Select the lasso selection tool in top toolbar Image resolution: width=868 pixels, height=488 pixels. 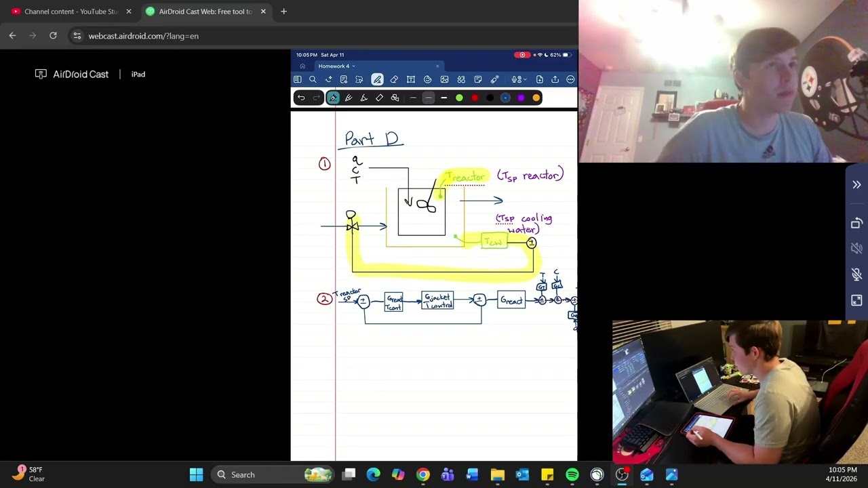pyautogui.click(x=359, y=79)
